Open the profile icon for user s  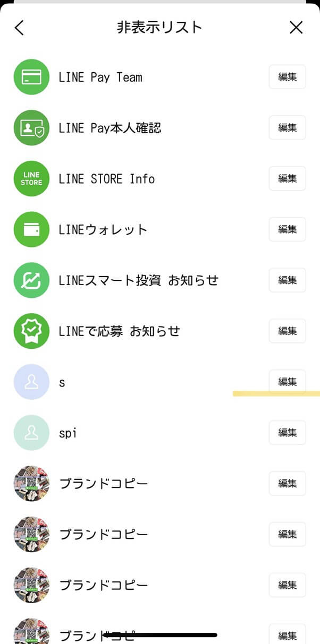(31, 382)
